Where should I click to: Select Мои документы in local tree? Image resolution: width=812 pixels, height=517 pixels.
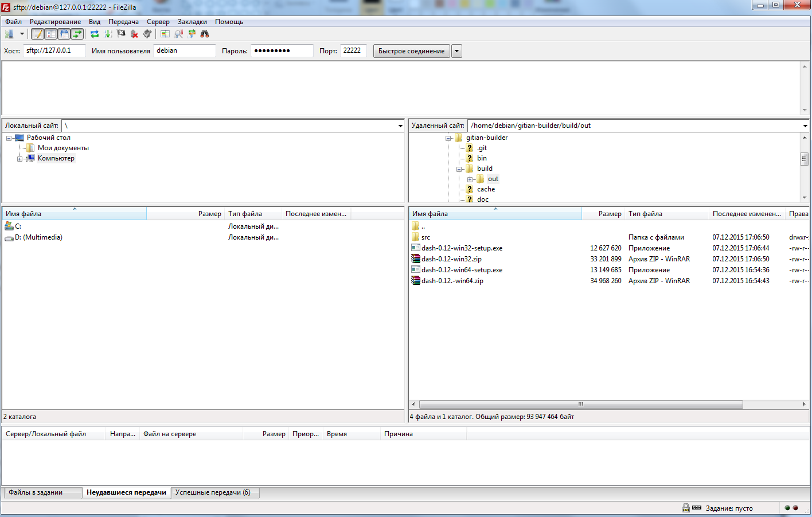[63, 148]
